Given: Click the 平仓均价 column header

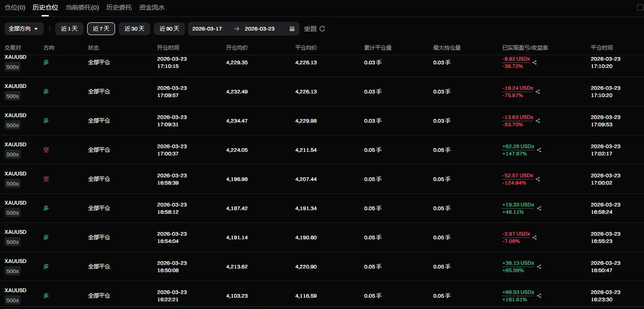Looking at the screenshot, I should (x=306, y=48).
